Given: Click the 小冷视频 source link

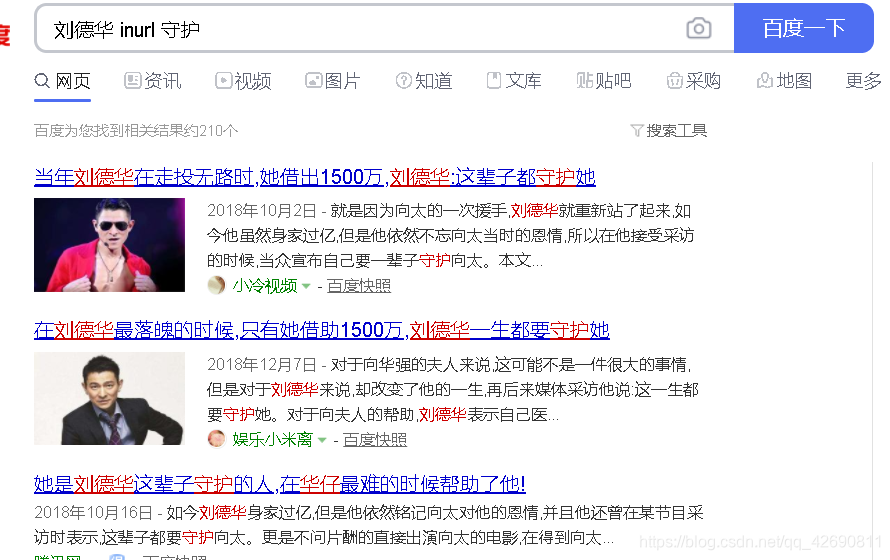Looking at the screenshot, I should 265,285.
